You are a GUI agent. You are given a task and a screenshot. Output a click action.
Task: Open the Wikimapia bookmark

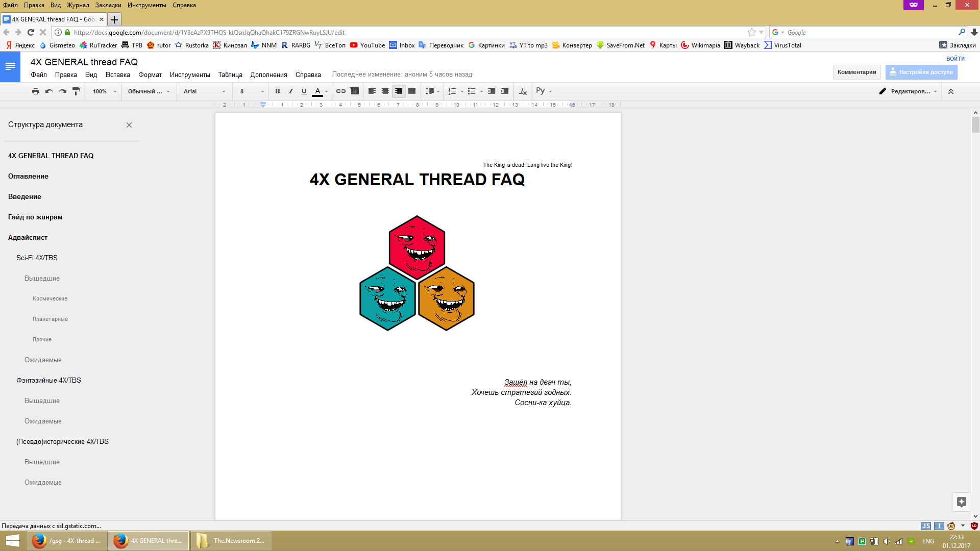(700, 45)
